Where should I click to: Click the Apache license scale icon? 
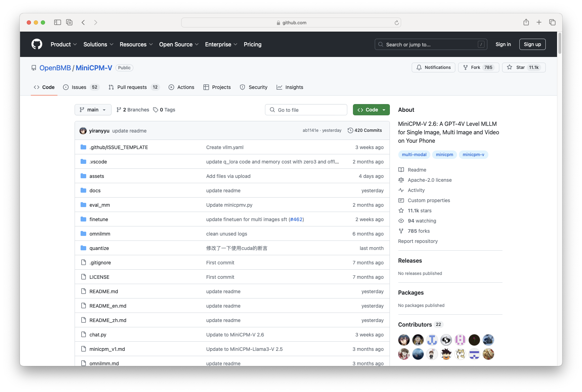pyautogui.click(x=401, y=180)
